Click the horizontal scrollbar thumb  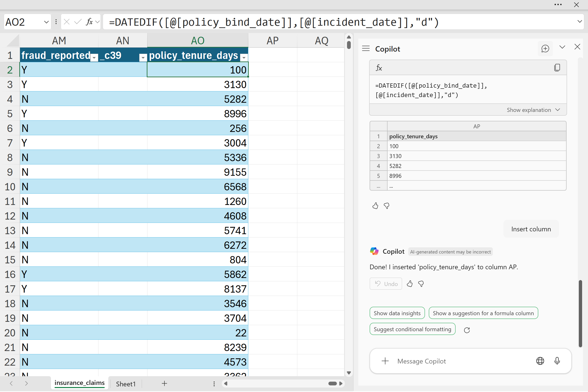(x=332, y=384)
